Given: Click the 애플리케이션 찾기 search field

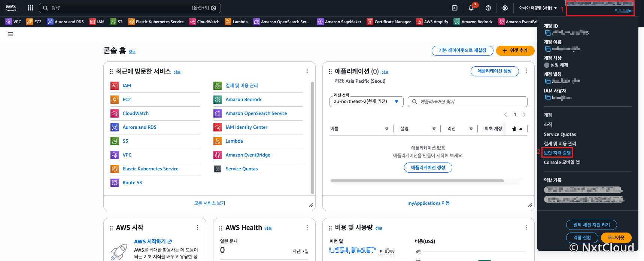Looking at the screenshot, I should tap(467, 101).
